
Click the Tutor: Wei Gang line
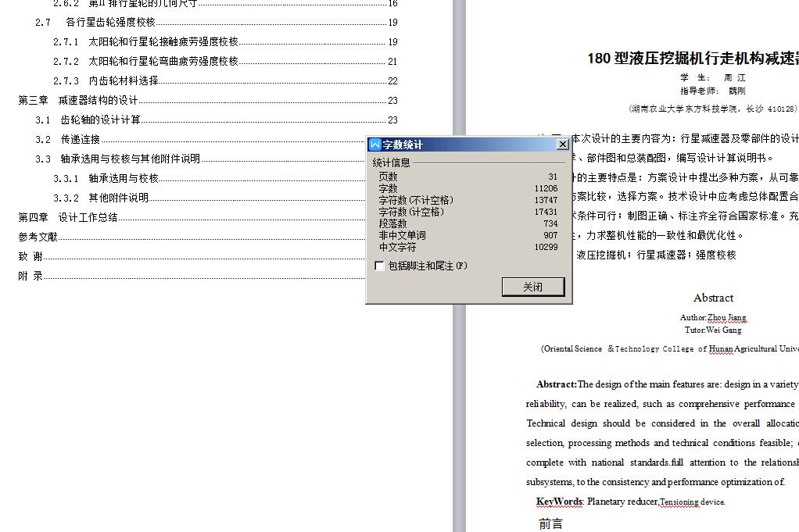713,330
